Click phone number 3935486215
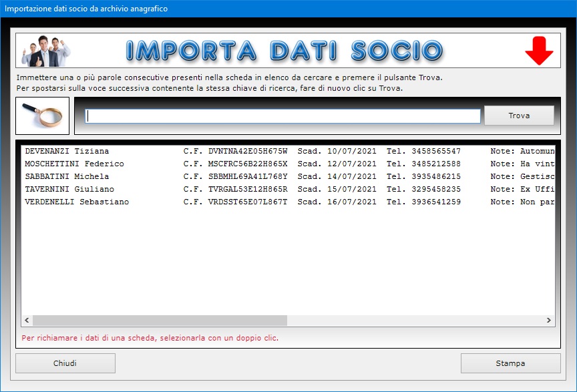577x392 pixels. click(x=436, y=177)
